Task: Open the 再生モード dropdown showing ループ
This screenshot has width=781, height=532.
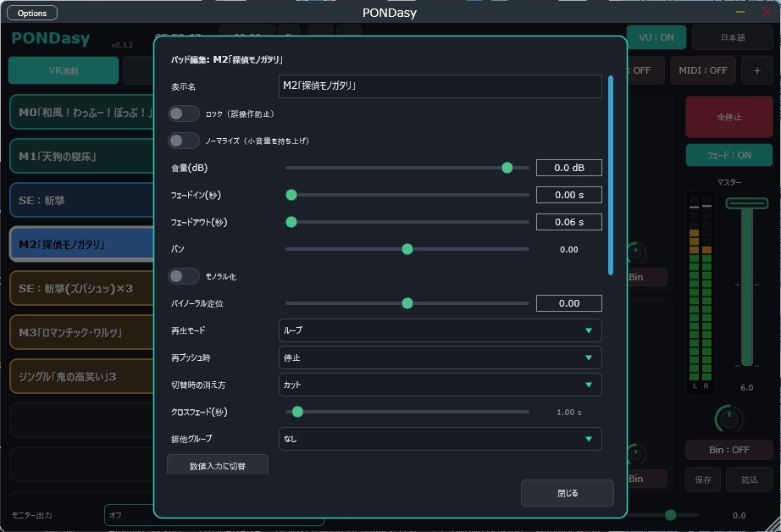Action: [x=440, y=330]
